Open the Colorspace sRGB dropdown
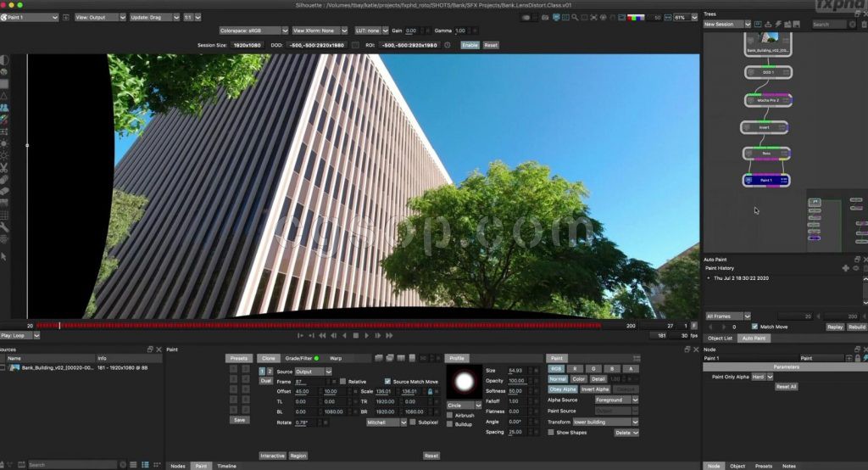Image resolution: width=868 pixels, height=470 pixels. 253,31
